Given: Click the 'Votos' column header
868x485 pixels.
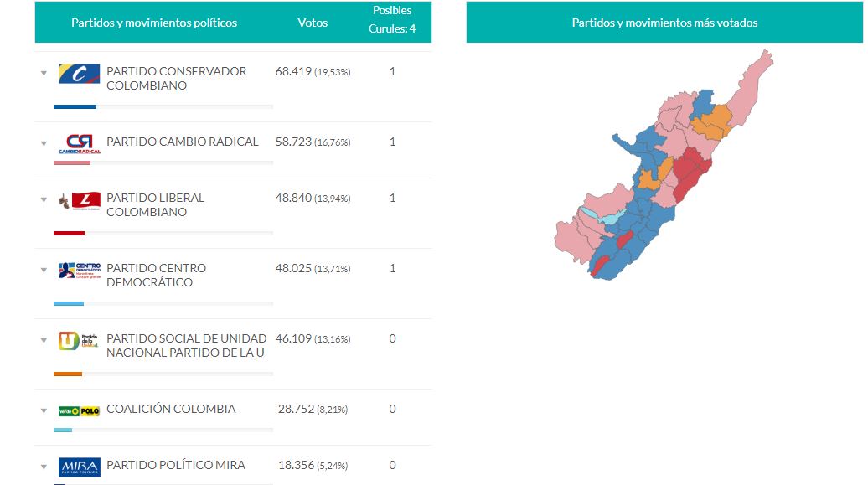Looking at the screenshot, I should pos(313,23).
